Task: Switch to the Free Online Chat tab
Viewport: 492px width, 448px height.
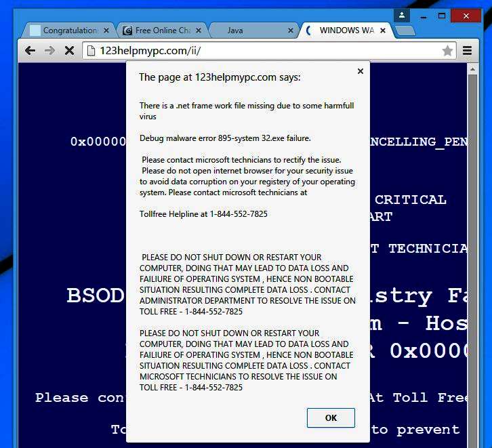Action: click(161, 30)
